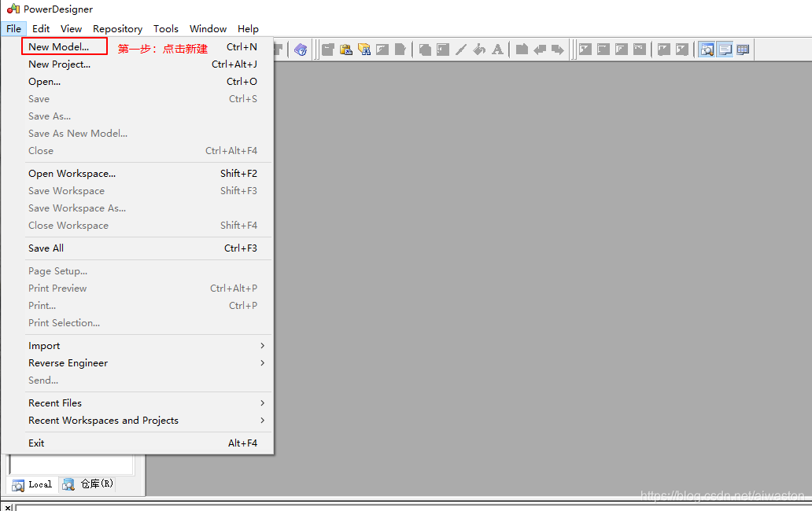The image size is (812, 511).
Task: Click Close Workspace menu entry
Action: tap(138, 226)
